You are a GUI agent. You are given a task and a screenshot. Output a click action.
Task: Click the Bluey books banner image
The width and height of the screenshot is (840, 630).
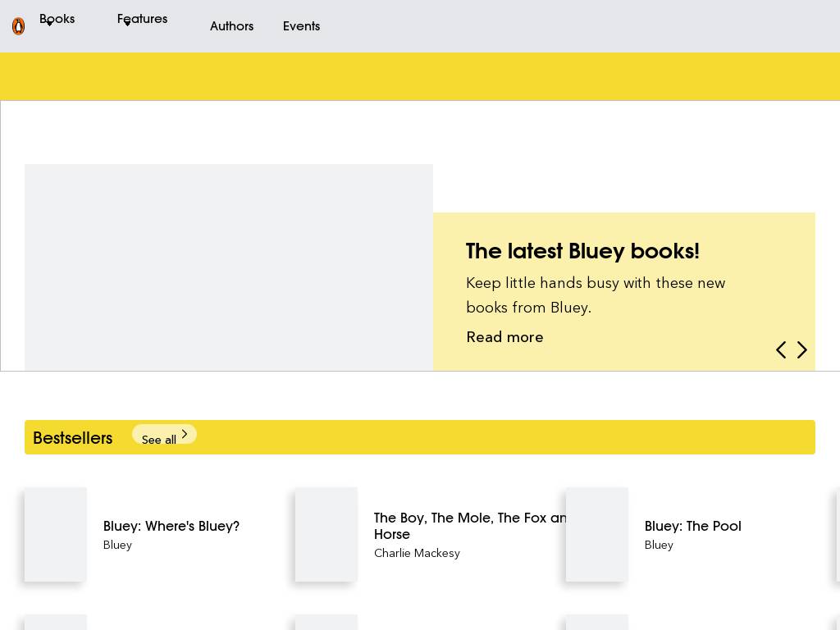click(228, 267)
